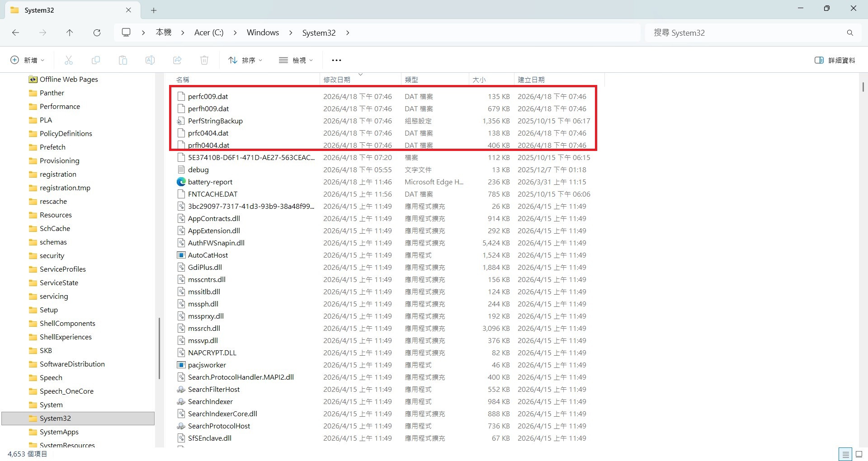Click the navigation pane scrollbar
Screen dimensions: 868x461
pos(159,348)
